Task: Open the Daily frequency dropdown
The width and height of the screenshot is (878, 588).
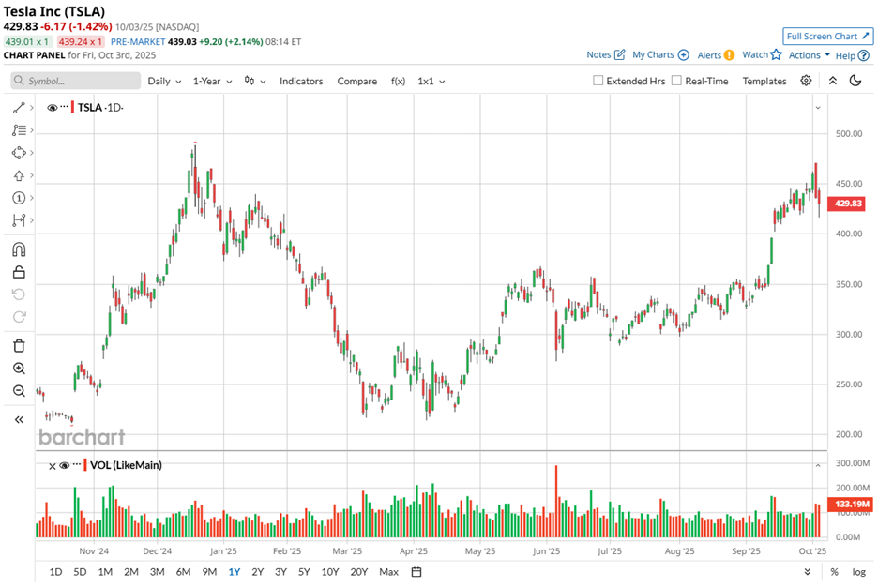Action: click(164, 81)
